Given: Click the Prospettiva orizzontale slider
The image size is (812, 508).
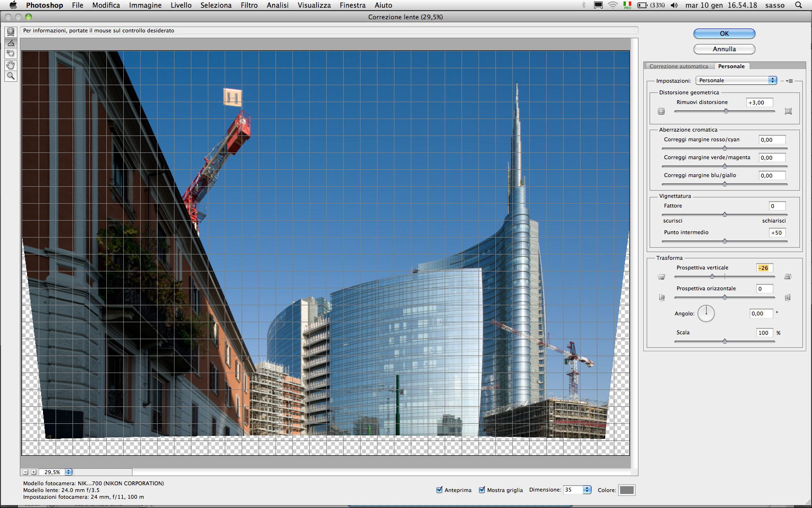Looking at the screenshot, I should pyautogui.click(x=725, y=298).
